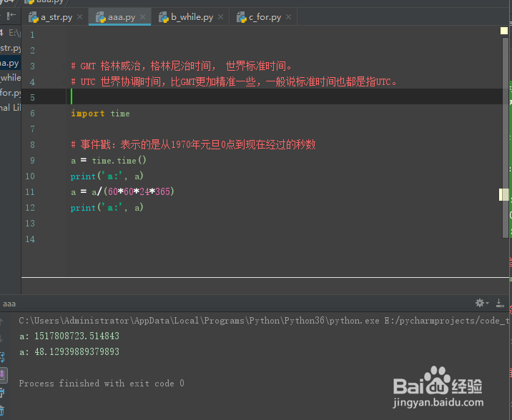Image resolution: width=512 pixels, height=420 pixels.
Task: Click the 'a = time.time()' line
Action: point(109,161)
